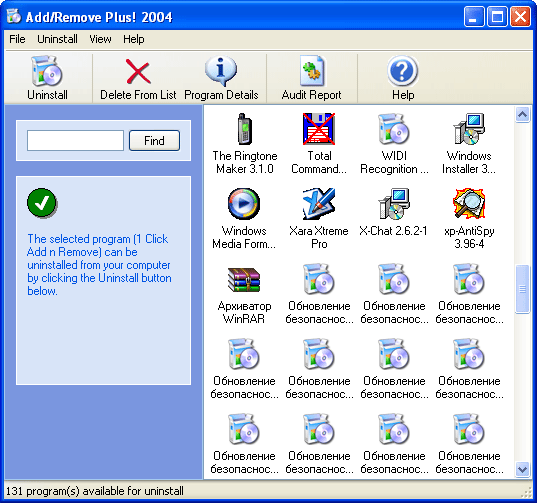The width and height of the screenshot is (537, 503).
Task: Click the Help question mark icon
Action: [403, 71]
